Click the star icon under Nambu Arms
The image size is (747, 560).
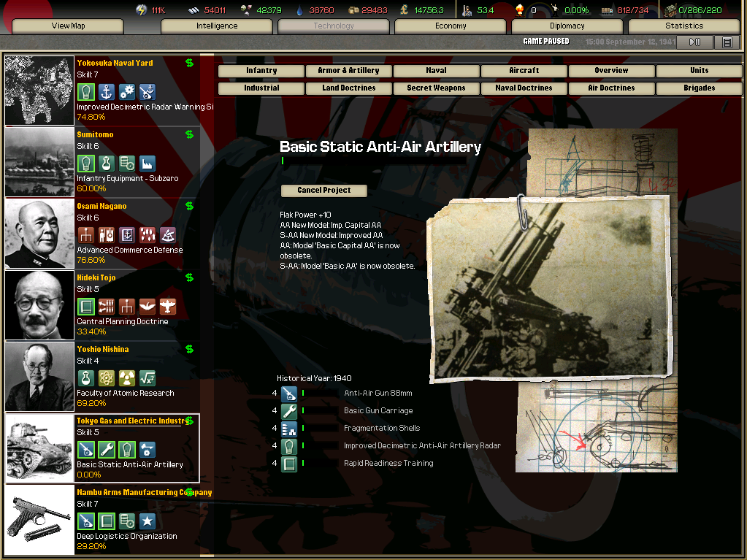[147, 521]
